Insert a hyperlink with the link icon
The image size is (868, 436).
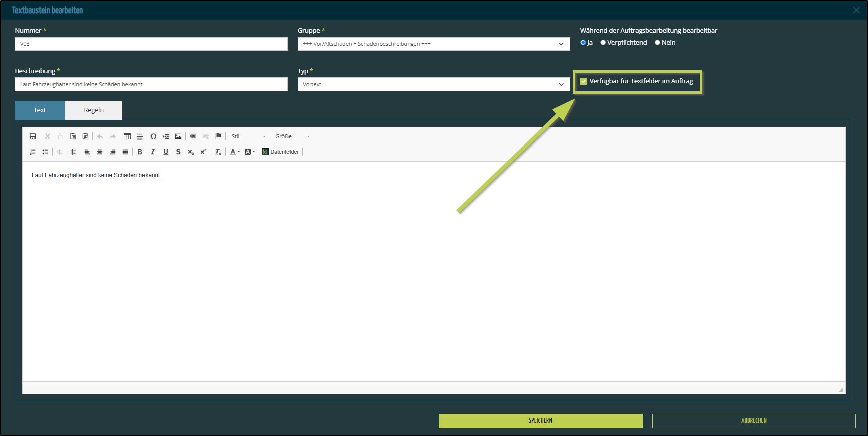pyautogui.click(x=193, y=136)
